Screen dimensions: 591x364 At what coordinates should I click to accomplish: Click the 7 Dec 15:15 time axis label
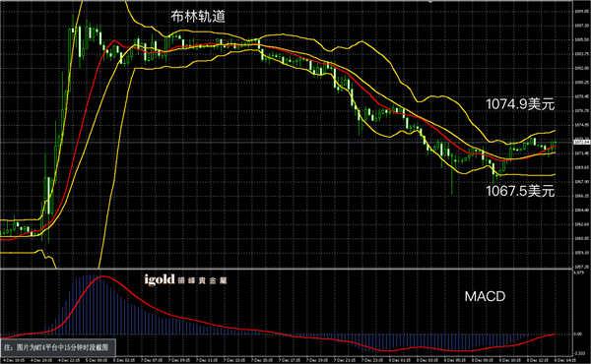[x=262, y=361]
